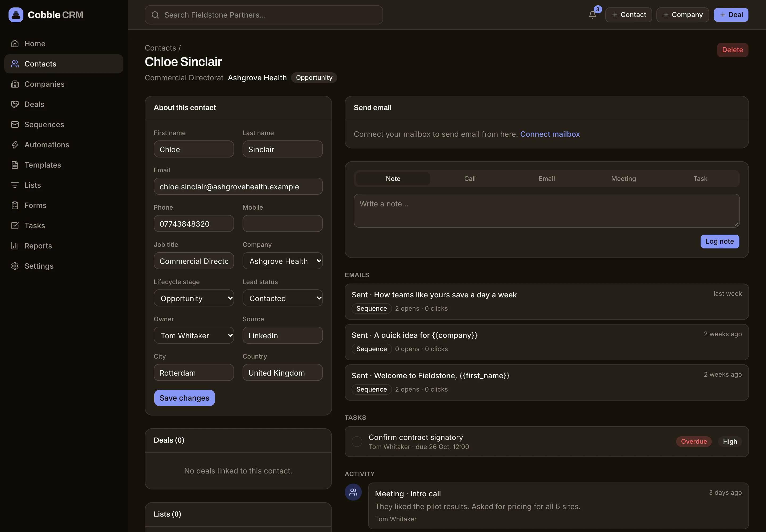
Task: Click the Deals handshake icon
Action: coord(15,104)
